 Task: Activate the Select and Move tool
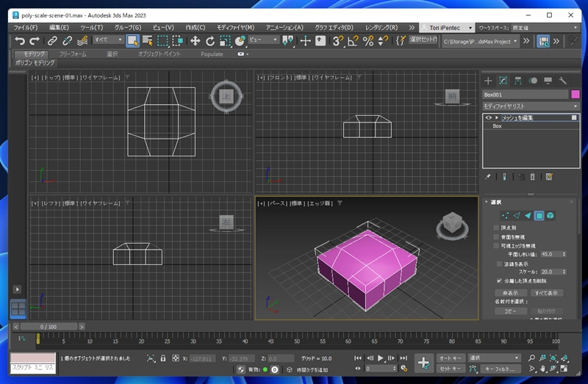coord(195,40)
